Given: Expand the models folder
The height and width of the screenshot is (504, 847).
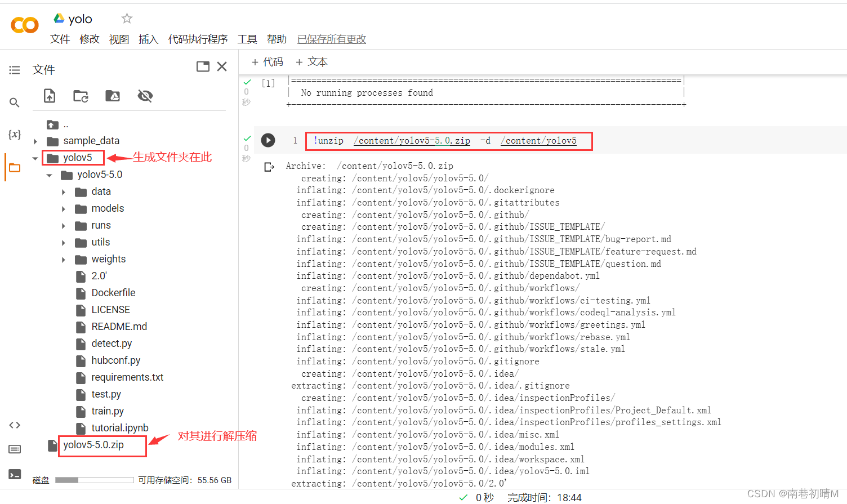Looking at the screenshot, I should point(64,208).
